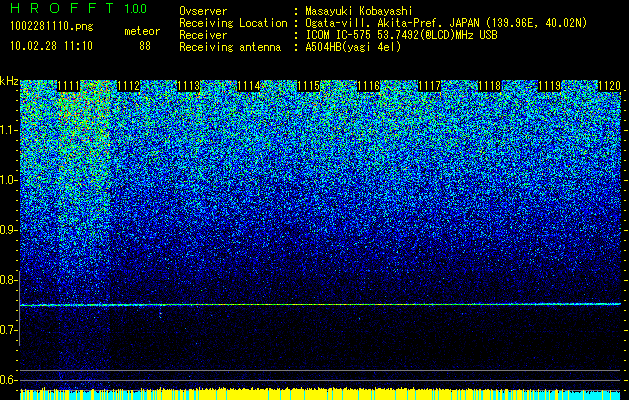Click the 1116 time marker
629x400 pixels.
[369, 86]
